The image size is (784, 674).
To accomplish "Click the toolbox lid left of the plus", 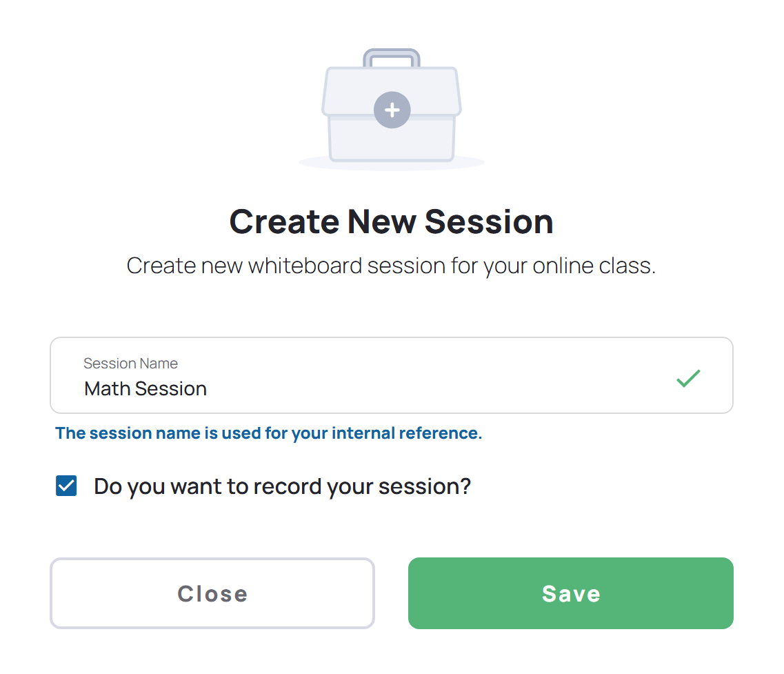I will tap(348, 92).
